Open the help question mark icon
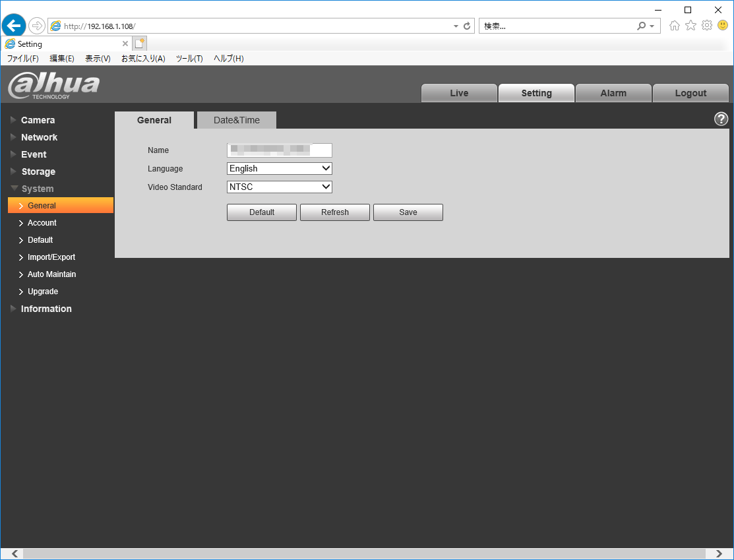734x560 pixels. coord(721,119)
